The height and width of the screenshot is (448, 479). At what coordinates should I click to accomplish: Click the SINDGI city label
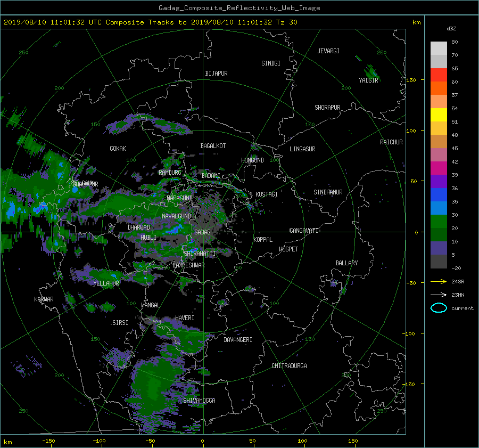pos(271,63)
